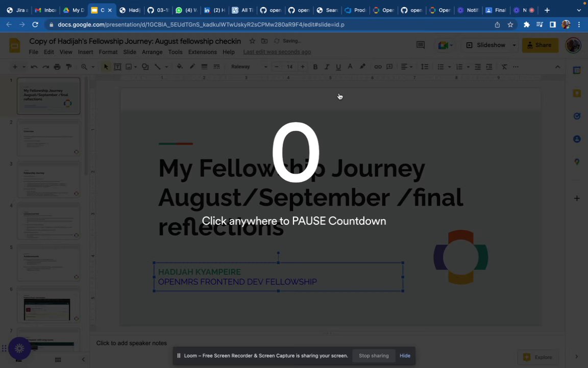
Task: Expand Line tool dropdown arrow
Action: pyautogui.click(x=166, y=67)
